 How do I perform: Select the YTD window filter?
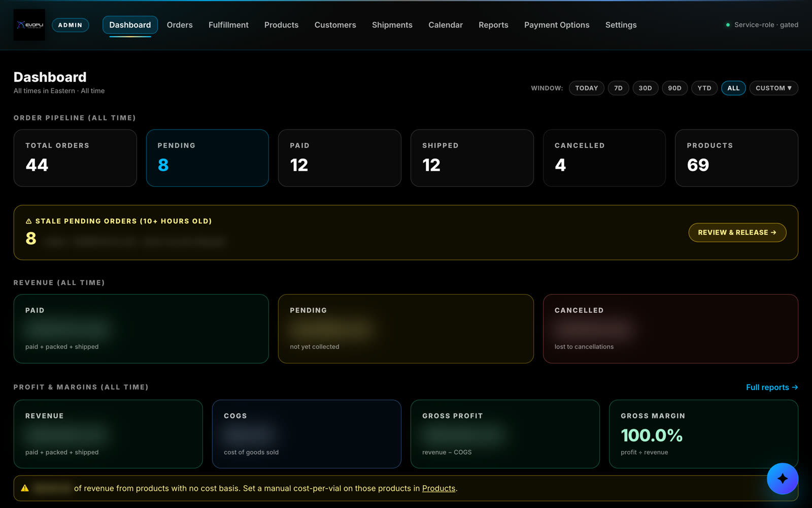click(704, 88)
